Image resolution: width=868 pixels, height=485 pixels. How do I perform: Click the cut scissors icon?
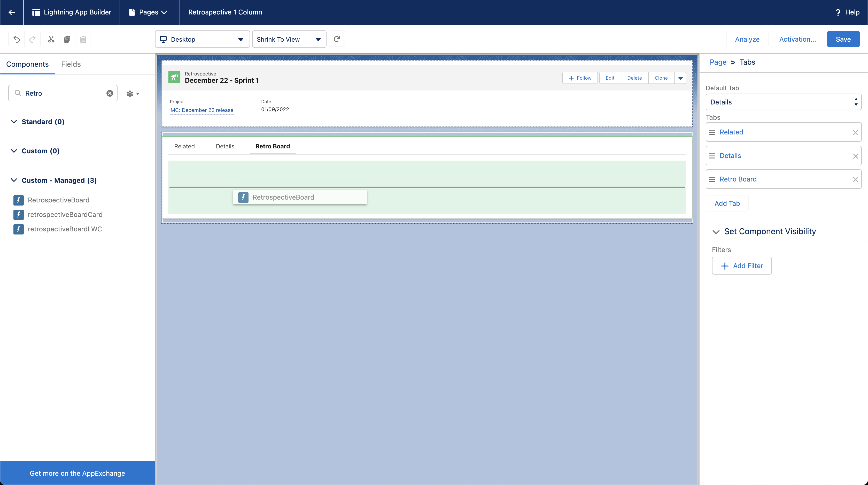click(x=51, y=40)
